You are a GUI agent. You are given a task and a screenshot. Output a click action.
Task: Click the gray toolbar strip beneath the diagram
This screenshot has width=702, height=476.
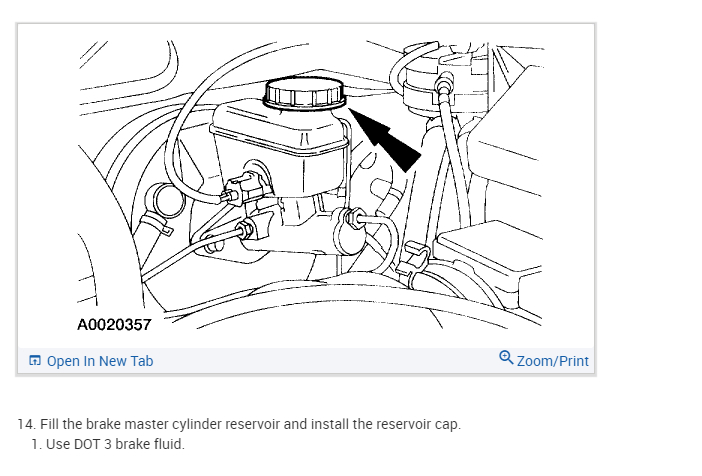click(x=306, y=360)
